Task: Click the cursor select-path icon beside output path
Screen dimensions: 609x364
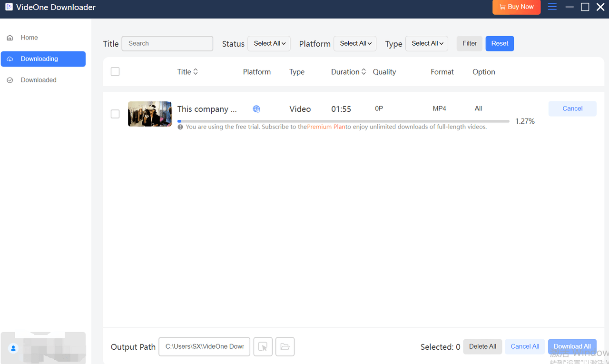Action: tap(263, 347)
